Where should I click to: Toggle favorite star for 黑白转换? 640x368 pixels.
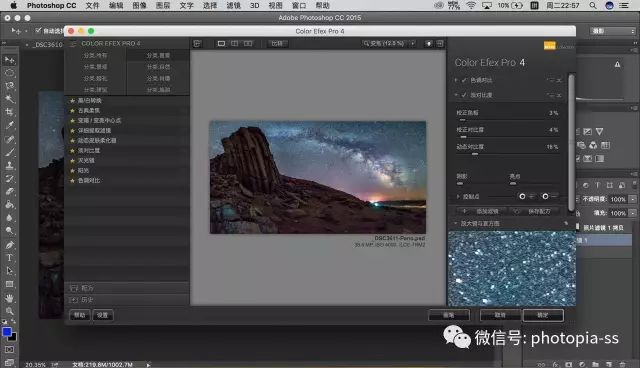point(72,100)
